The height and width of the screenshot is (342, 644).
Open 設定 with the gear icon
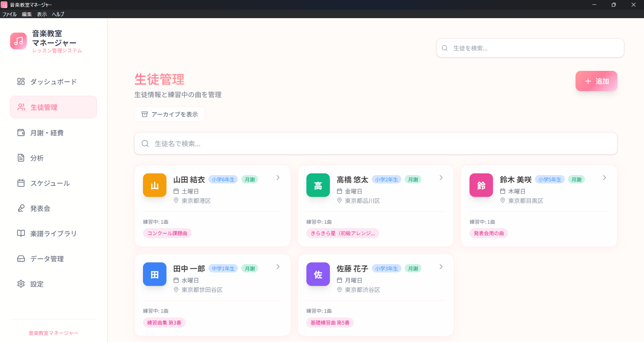click(x=21, y=284)
